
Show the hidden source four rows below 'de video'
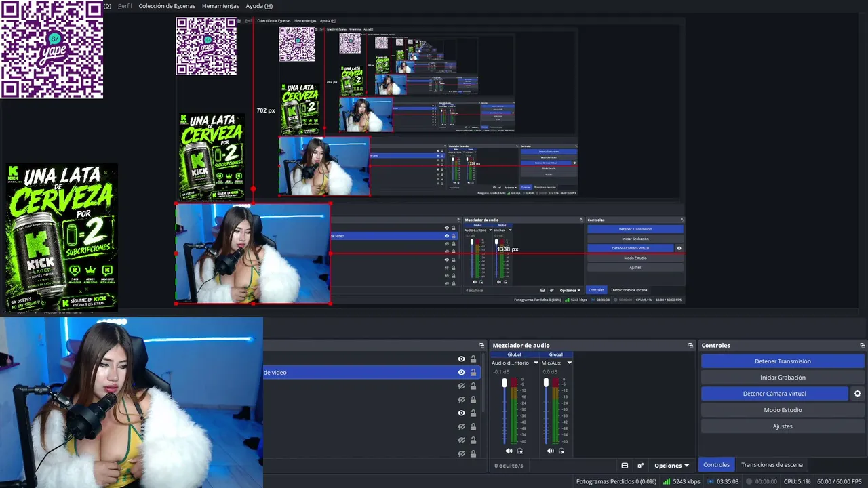point(461,427)
